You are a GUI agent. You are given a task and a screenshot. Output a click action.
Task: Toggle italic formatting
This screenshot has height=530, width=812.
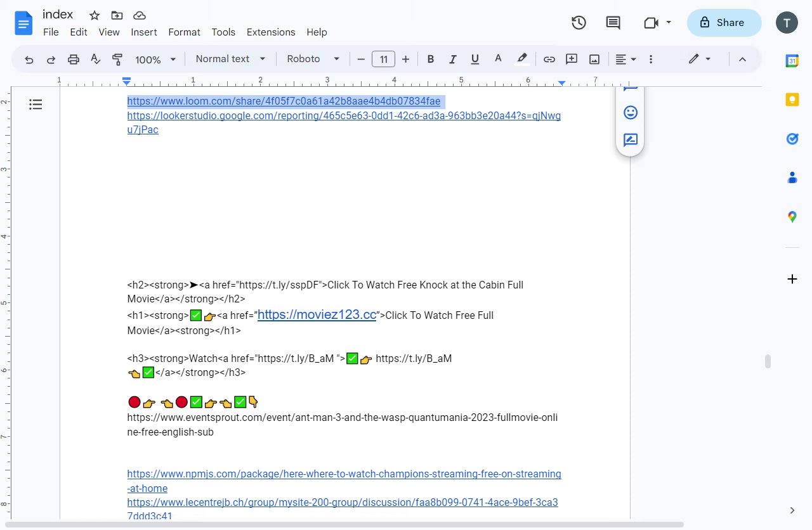[453, 59]
